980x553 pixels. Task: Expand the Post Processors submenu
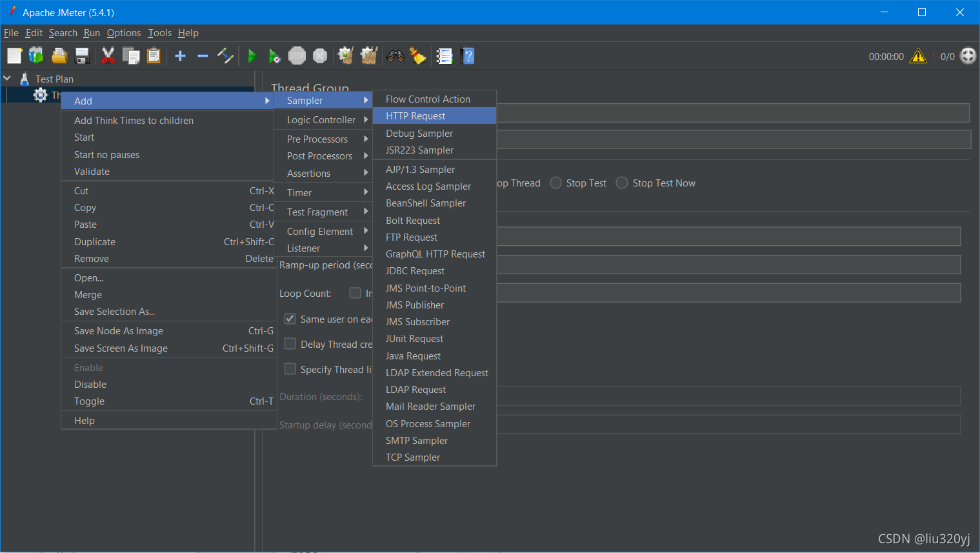(324, 156)
